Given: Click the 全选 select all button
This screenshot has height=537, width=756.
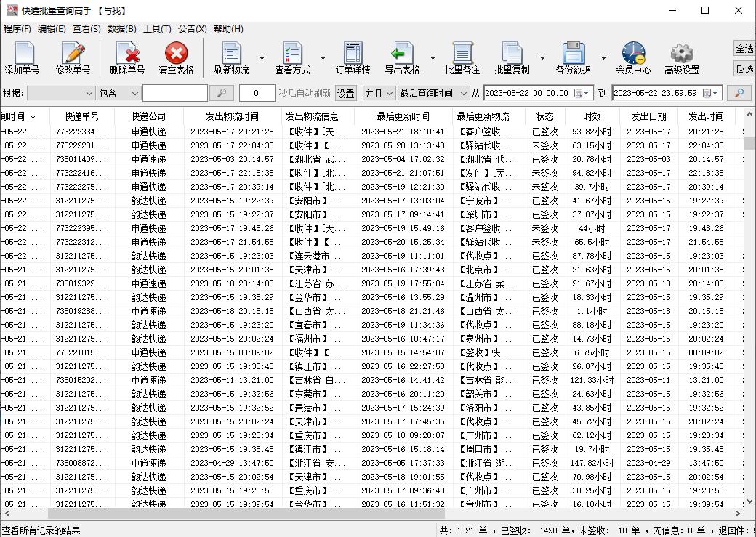Looking at the screenshot, I should coord(744,49).
